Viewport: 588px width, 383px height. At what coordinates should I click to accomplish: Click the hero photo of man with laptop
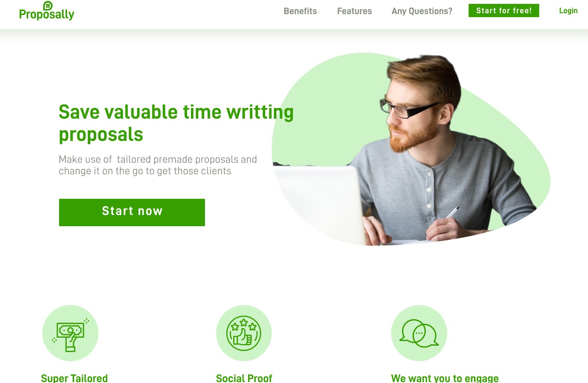(411, 149)
